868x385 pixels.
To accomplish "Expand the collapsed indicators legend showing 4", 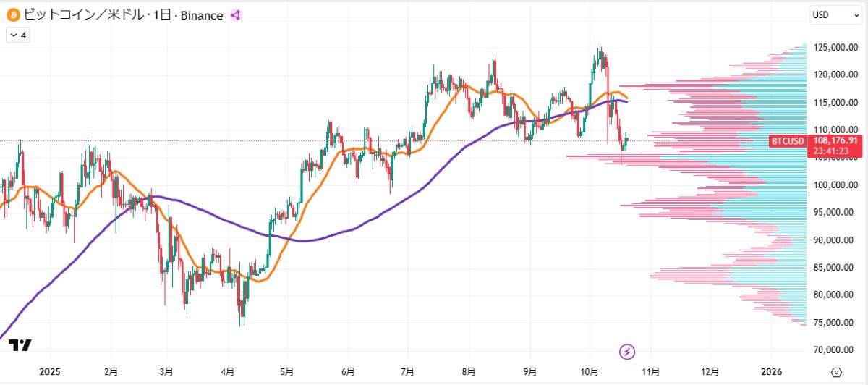I will point(17,35).
